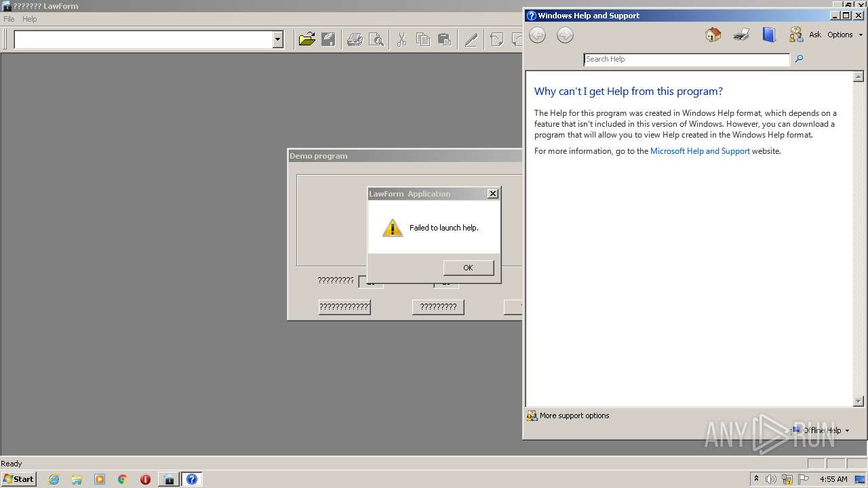Click the help topic heading 'Why can't I get Help'
Viewport: 868px width, 488px height.
tap(629, 91)
